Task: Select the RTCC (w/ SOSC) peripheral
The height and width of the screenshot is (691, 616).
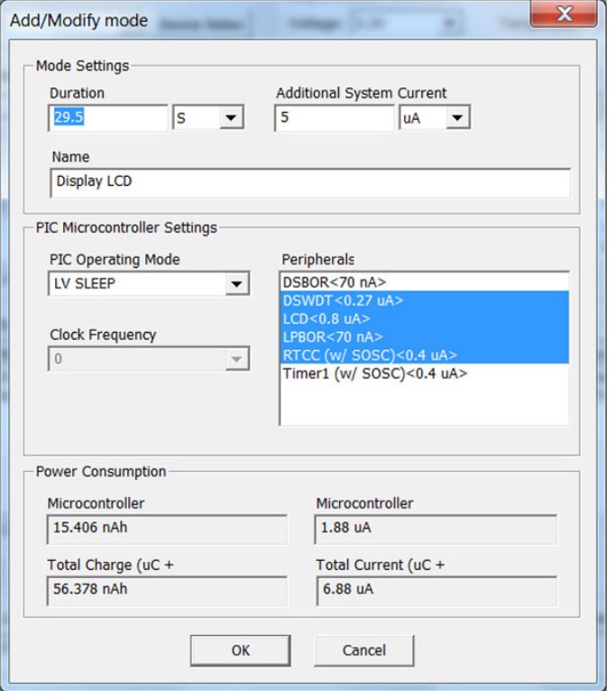Action: point(424,355)
